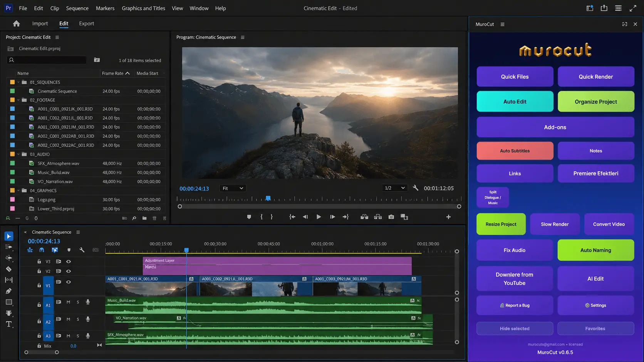Open Program monitor wrench settings
The image size is (644, 362).
416,188
